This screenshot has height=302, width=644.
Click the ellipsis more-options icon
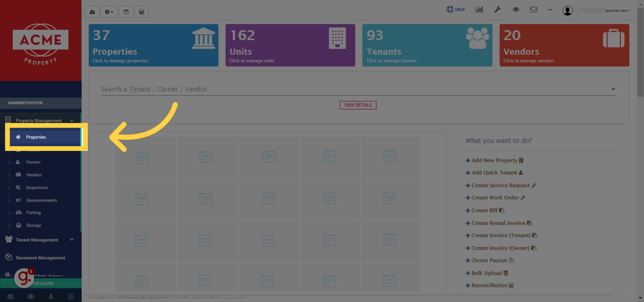tap(549, 9)
